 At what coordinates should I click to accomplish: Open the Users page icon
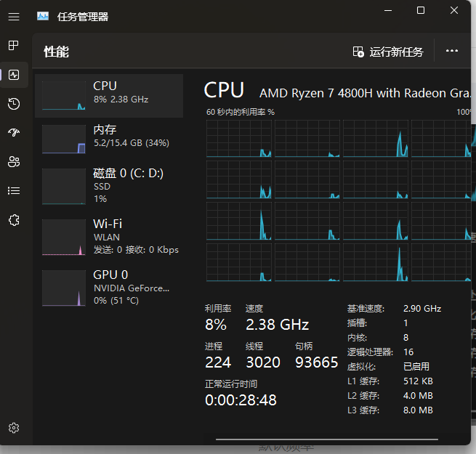[14, 161]
